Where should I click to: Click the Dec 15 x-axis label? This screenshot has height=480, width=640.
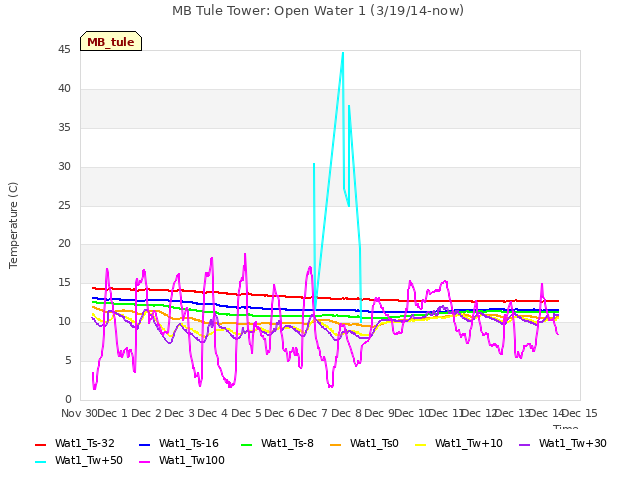coord(582,413)
